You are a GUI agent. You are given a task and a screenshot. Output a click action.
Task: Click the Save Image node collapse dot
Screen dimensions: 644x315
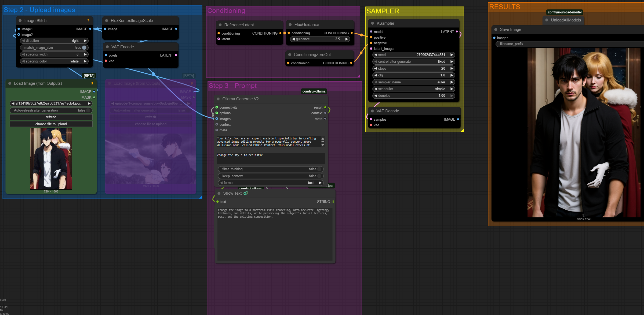point(496,29)
